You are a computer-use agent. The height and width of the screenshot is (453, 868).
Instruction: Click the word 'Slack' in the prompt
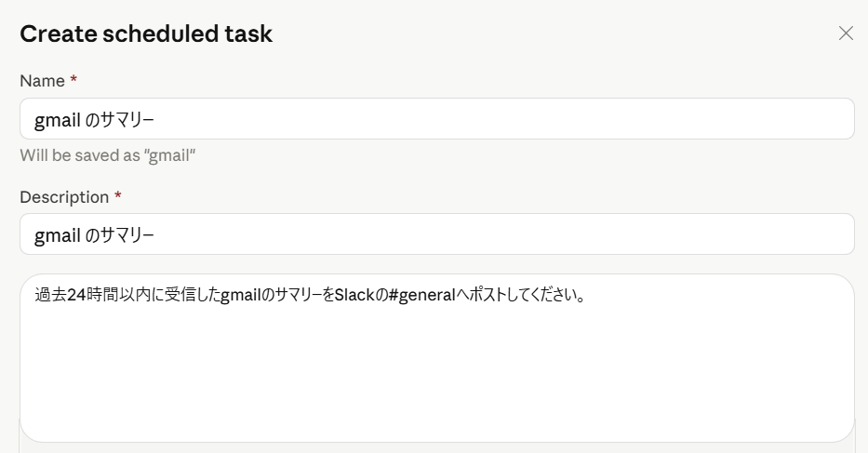click(x=354, y=295)
